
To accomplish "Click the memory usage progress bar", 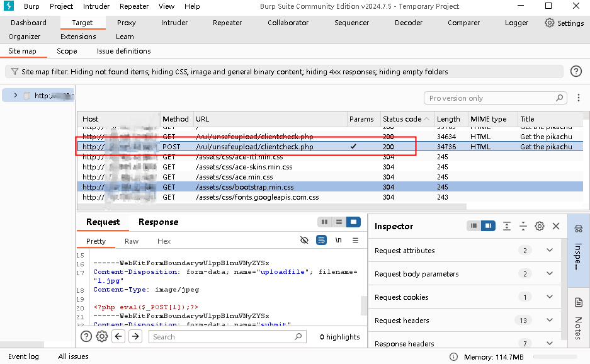I will click(555, 357).
